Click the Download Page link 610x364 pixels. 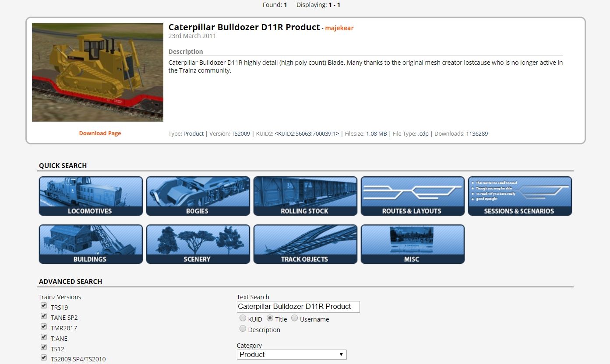(100, 133)
